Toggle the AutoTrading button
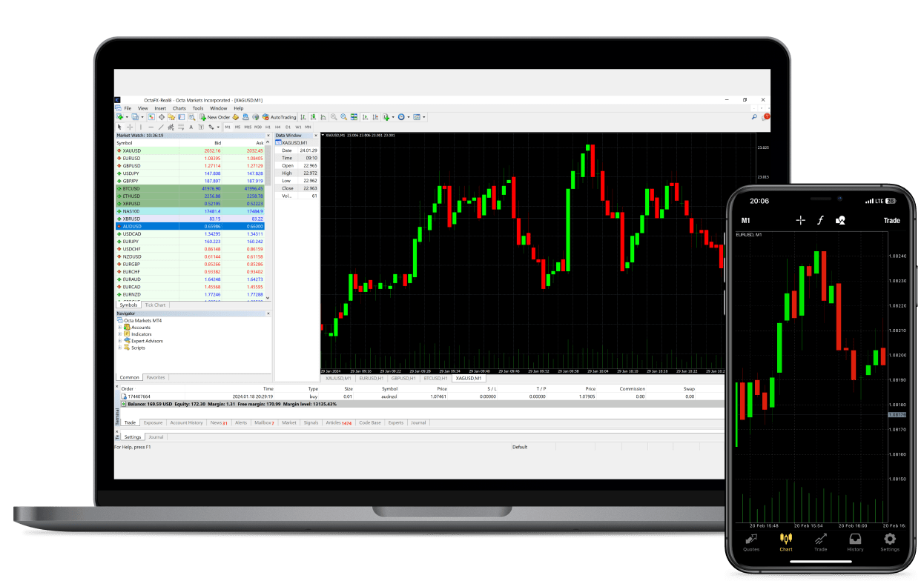This screenshot has height=581, width=924. pos(279,117)
